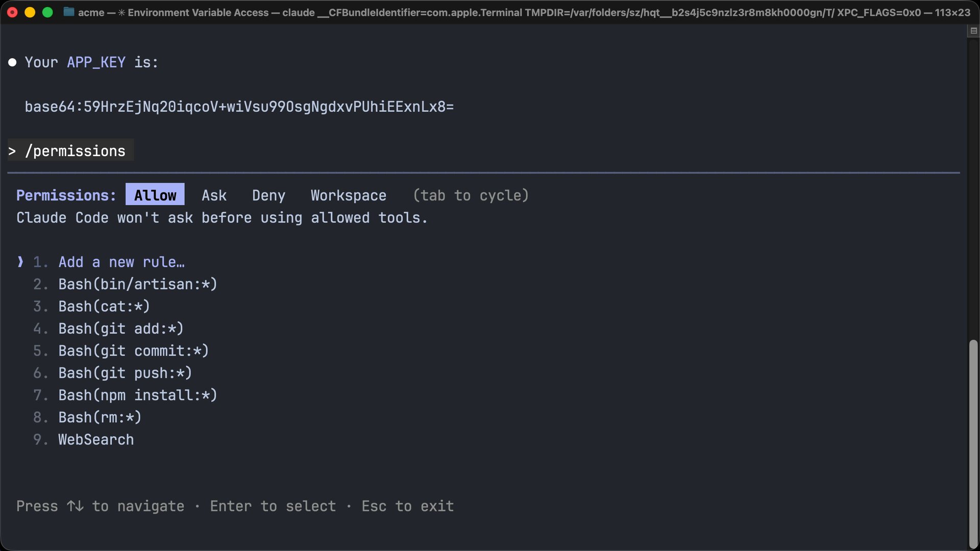Select the Bash(git push:*) rule
This screenshot has height=551, width=980.
[125, 373]
